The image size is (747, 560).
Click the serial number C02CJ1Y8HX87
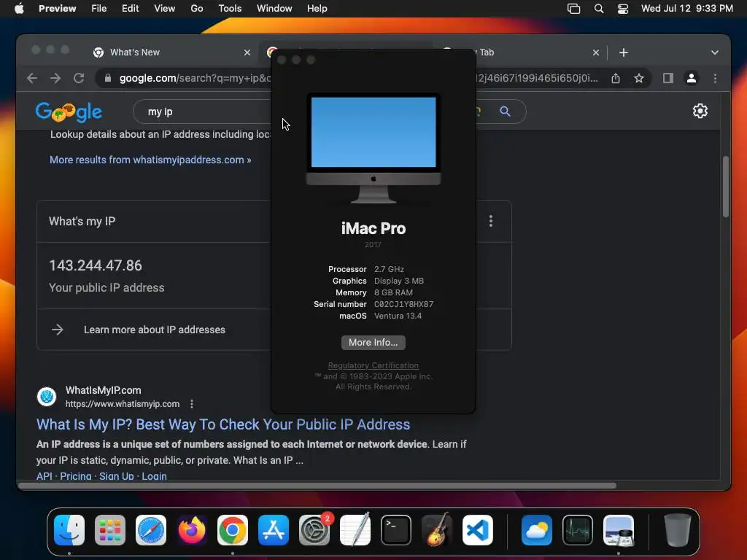click(403, 304)
